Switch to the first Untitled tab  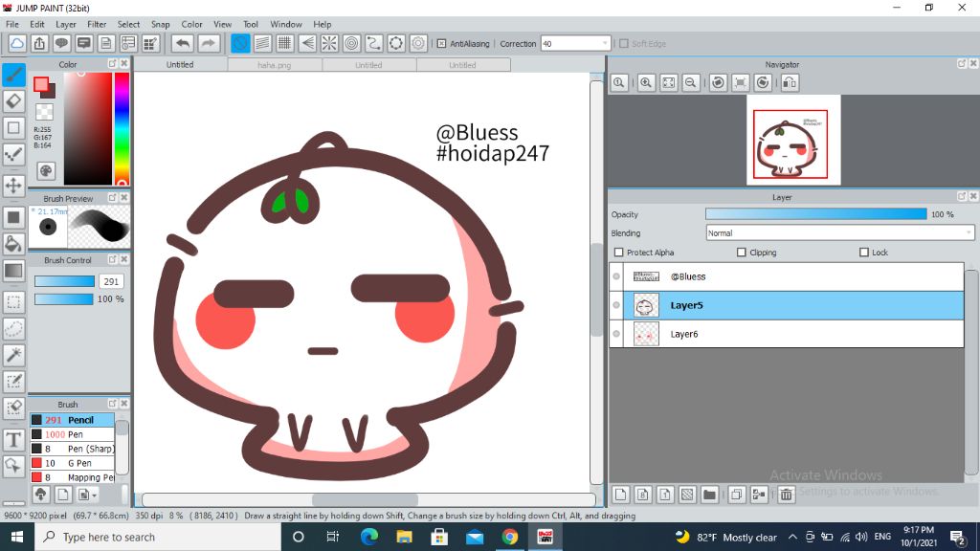tap(180, 64)
